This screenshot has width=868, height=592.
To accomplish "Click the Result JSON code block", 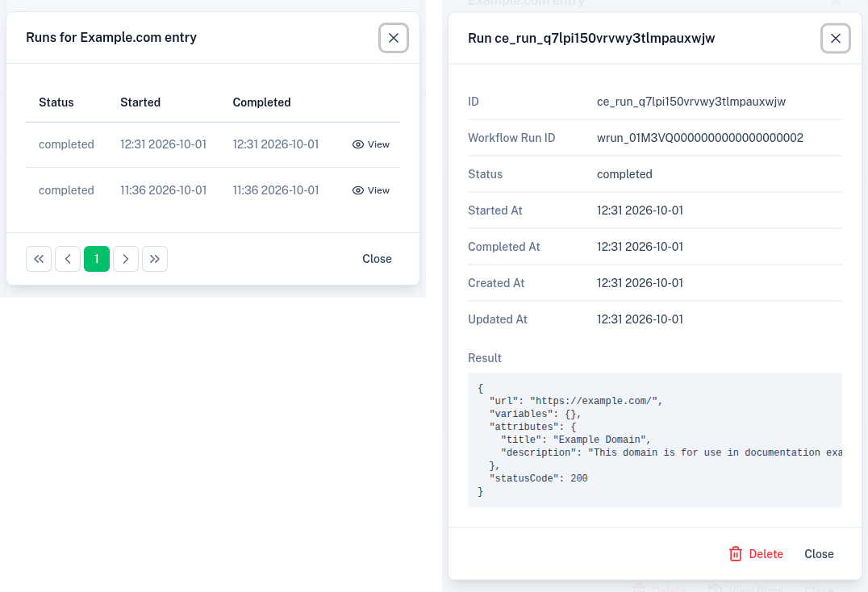I will point(655,440).
